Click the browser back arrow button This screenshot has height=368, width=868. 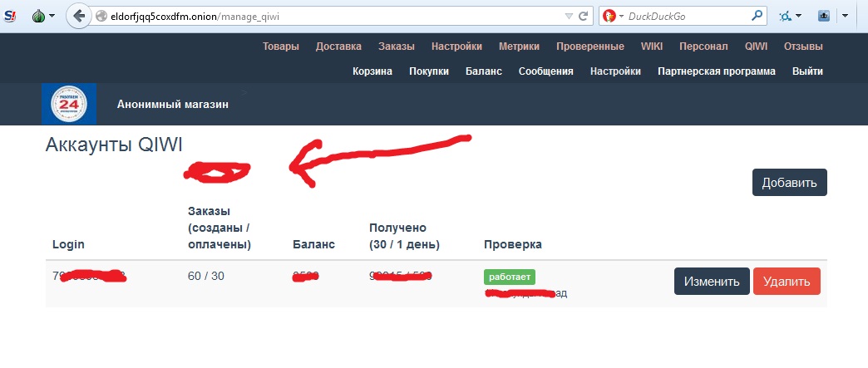point(79,16)
